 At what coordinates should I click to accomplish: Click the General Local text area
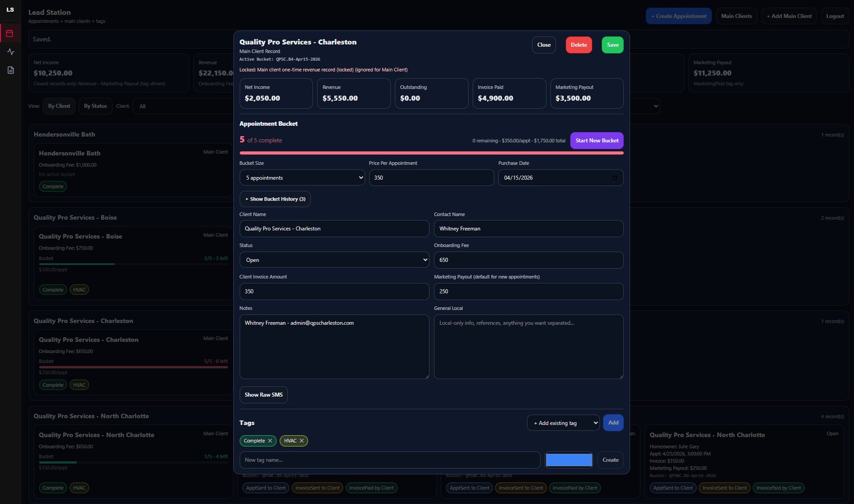[528, 347]
